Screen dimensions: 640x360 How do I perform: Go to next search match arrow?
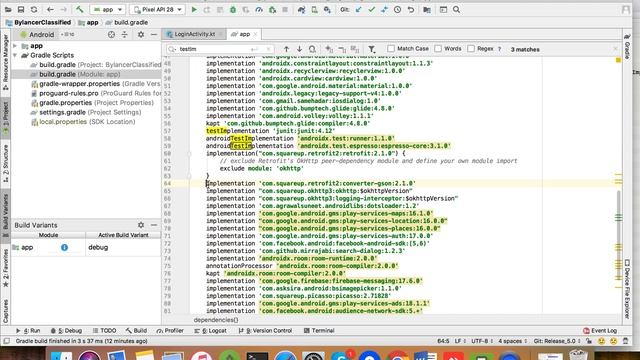click(299, 49)
